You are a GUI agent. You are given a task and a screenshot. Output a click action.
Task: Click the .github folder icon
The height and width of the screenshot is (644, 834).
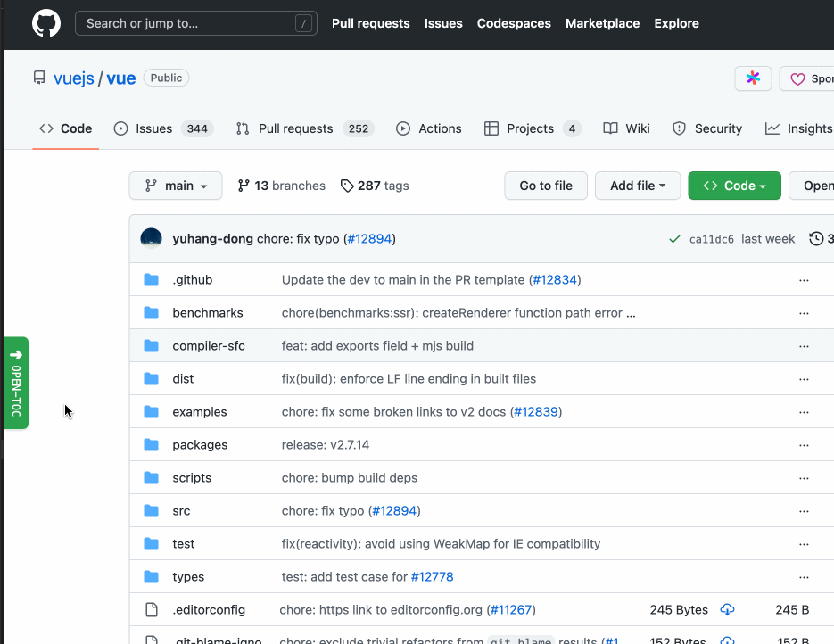pos(152,280)
